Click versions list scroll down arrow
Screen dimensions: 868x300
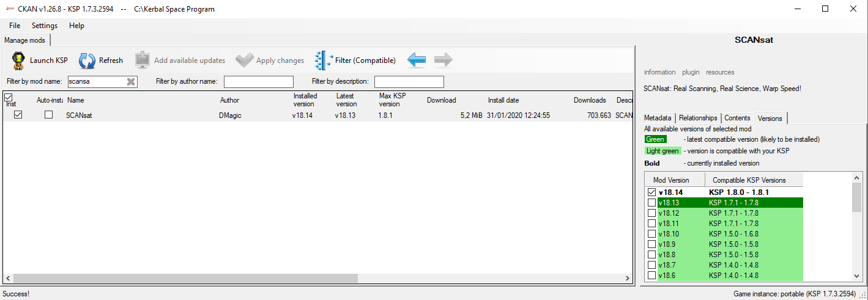pyautogui.click(x=856, y=276)
